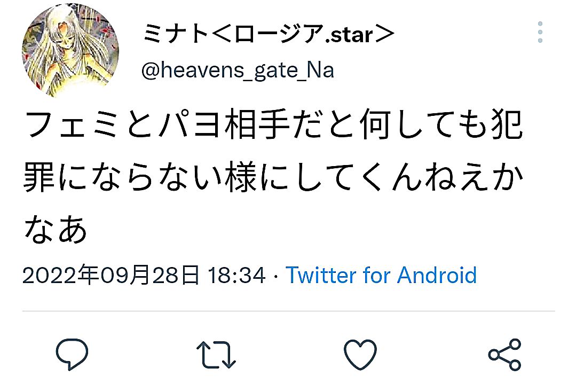Viewport: 576px width, 392px height.
Task: Open the three-dot more options menu
Action: tap(540, 32)
